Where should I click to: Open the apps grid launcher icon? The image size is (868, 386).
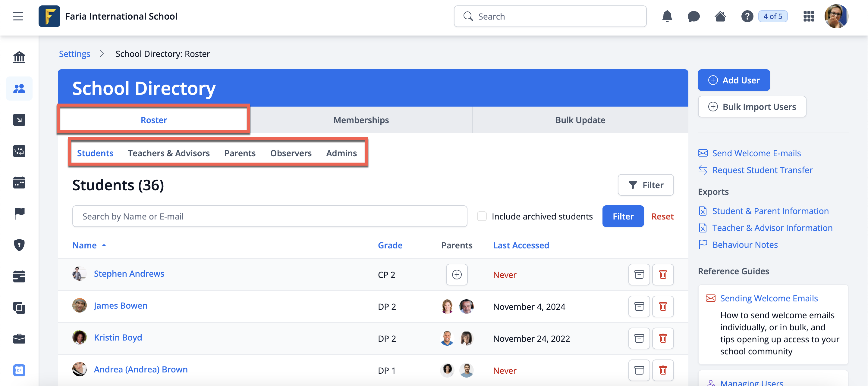click(x=808, y=16)
